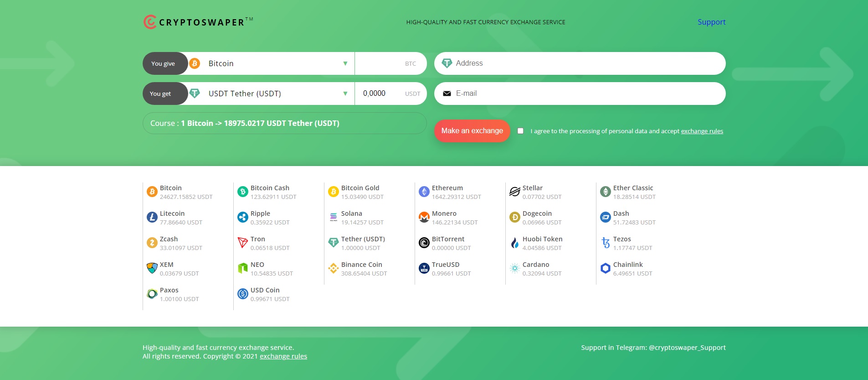
Task: Click the Huobi Token label
Action: [x=543, y=239]
